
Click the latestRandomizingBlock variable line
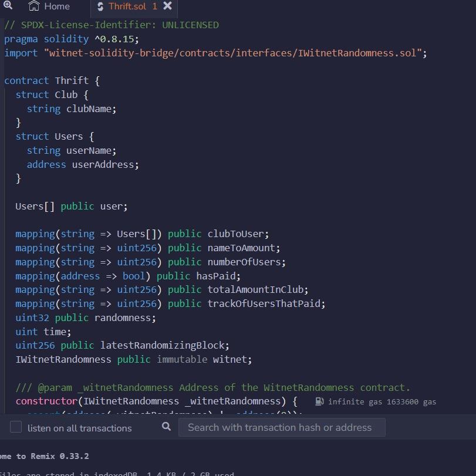click(122, 345)
